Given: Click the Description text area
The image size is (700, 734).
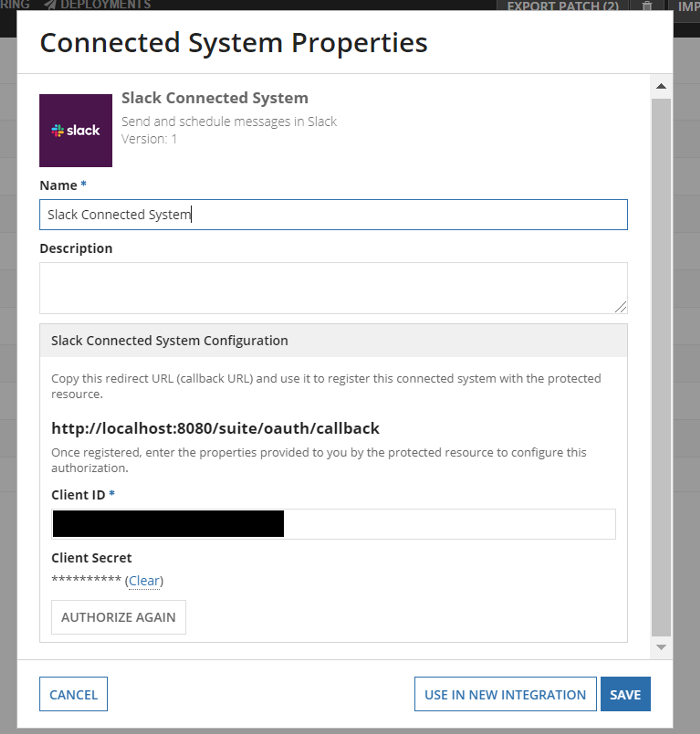Looking at the screenshot, I should tap(333, 288).
